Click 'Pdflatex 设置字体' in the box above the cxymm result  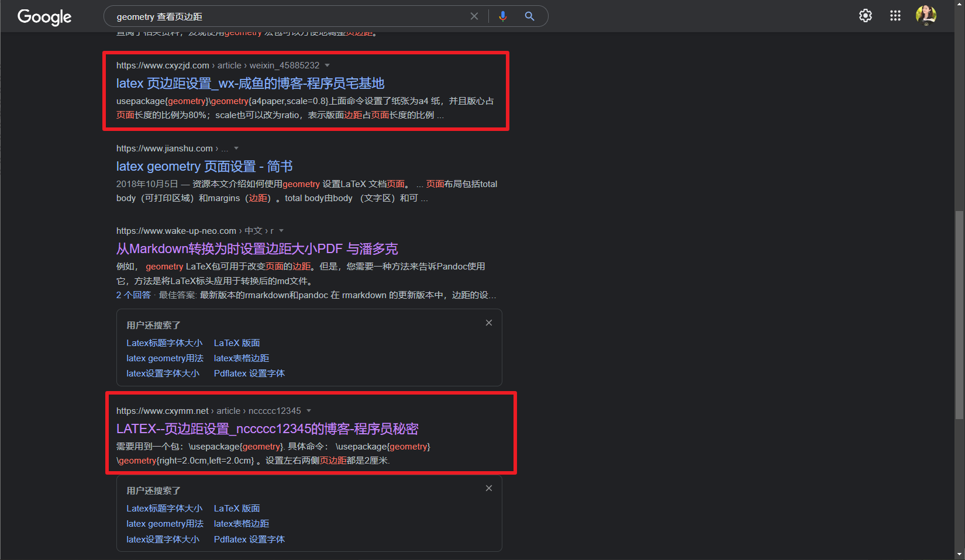[x=249, y=374]
